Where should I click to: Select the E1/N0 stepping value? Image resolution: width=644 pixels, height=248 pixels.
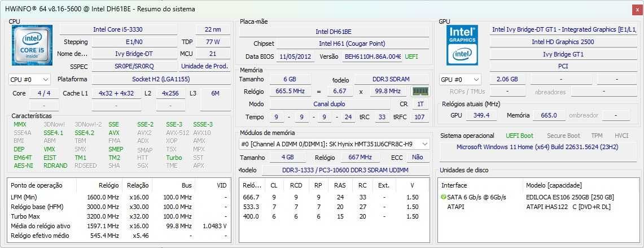[x=134, y=42]
